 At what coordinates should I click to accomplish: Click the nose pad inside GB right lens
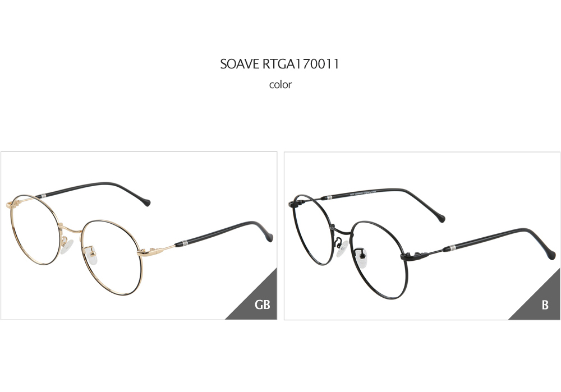(92, 255)
